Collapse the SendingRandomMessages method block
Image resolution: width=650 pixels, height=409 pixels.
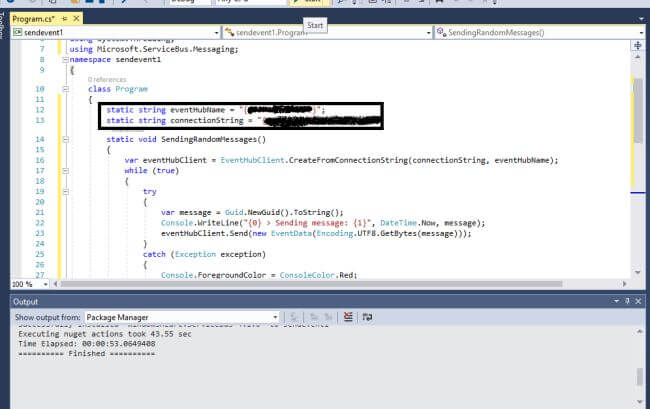pyautogui.click(x=65, y=139)
